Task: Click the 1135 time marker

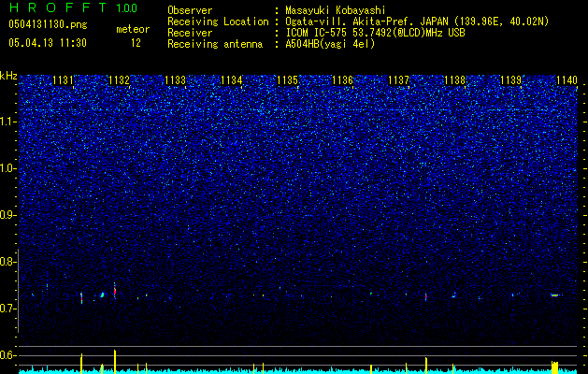Action: [287, 80]
